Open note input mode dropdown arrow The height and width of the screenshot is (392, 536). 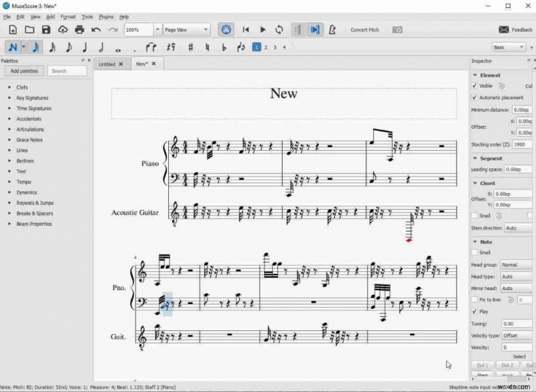coord(23,47)
